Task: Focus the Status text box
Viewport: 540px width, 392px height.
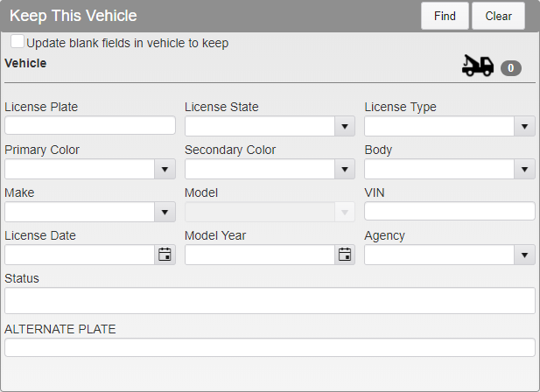Action: pyautogui.click(x=270, y=301)
